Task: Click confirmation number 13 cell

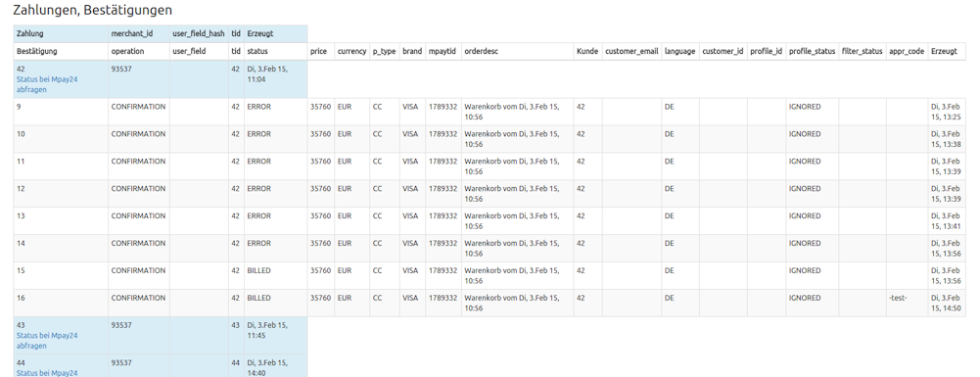Action: coord(62,221)
